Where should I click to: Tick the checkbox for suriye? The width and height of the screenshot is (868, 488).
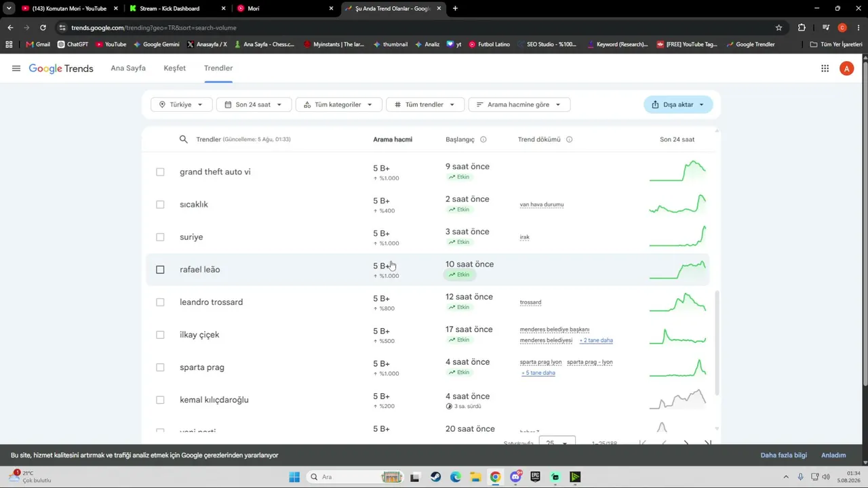[160, 237]
